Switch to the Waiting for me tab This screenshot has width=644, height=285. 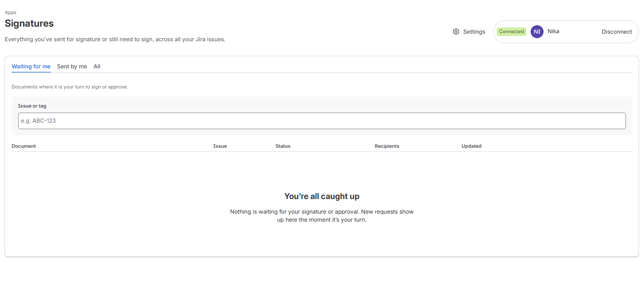(31, 66)
